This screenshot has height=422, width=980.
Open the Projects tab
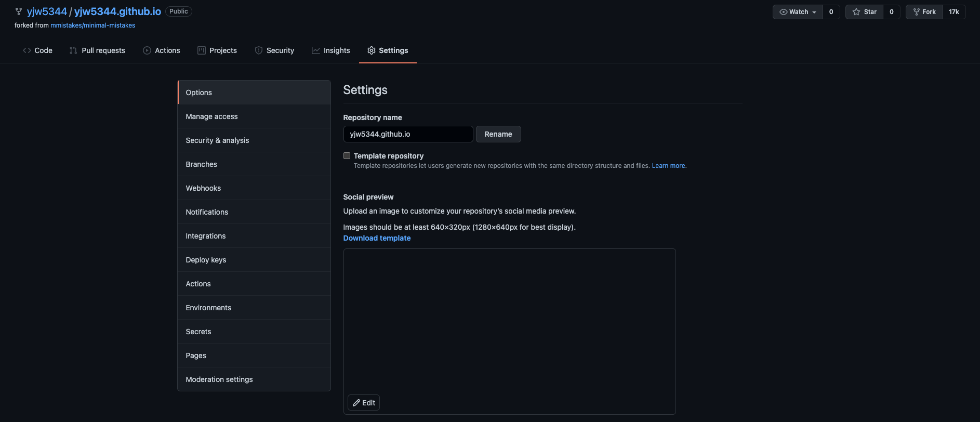tap(217, 50)
